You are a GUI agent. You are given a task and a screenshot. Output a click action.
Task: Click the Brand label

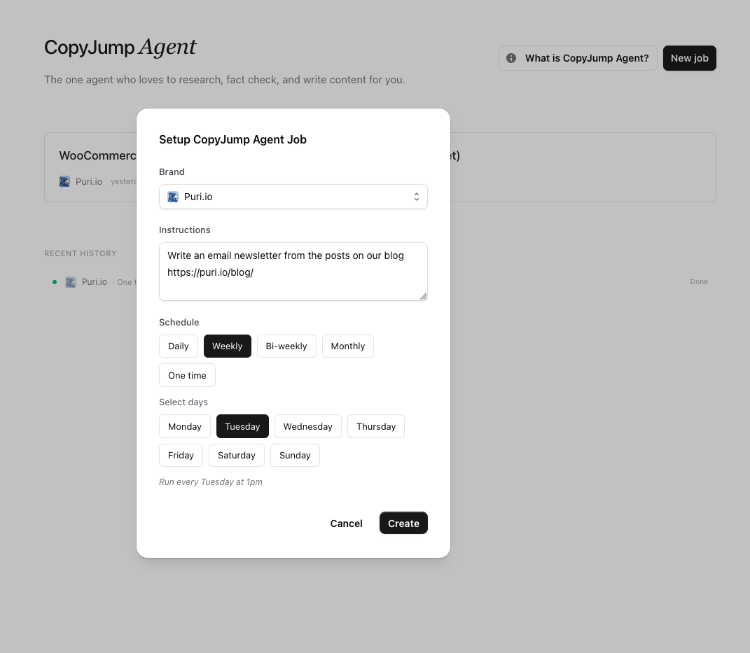(172, 172)
